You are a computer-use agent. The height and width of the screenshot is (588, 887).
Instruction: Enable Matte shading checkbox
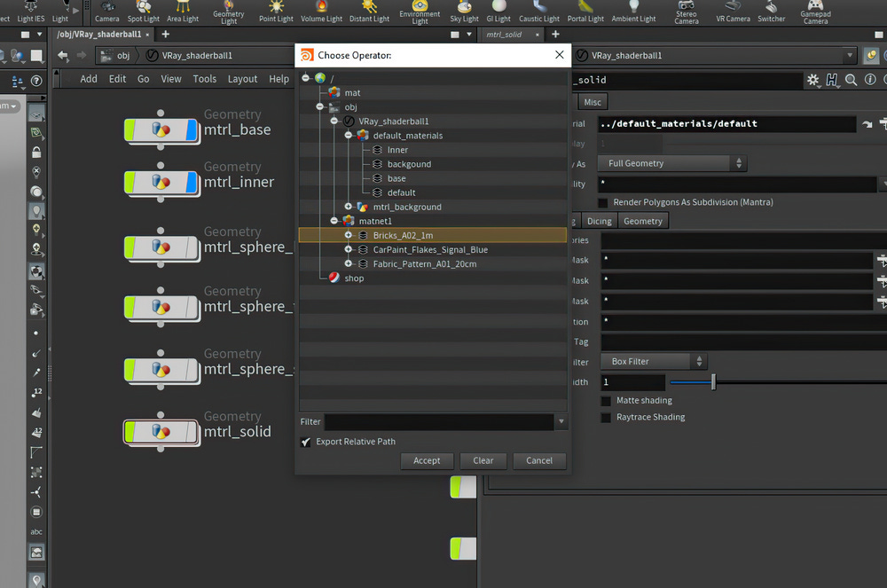click(606, 401)
